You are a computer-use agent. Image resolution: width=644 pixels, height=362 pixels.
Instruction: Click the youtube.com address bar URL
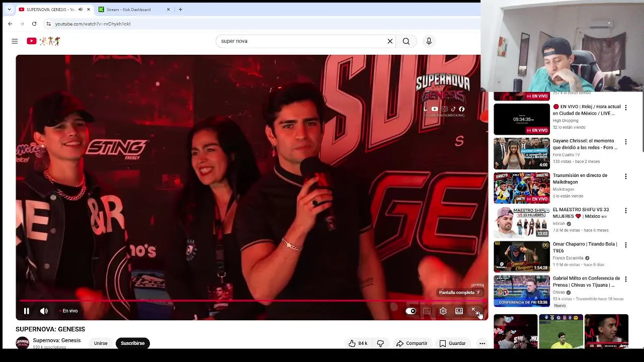[93, 24]
